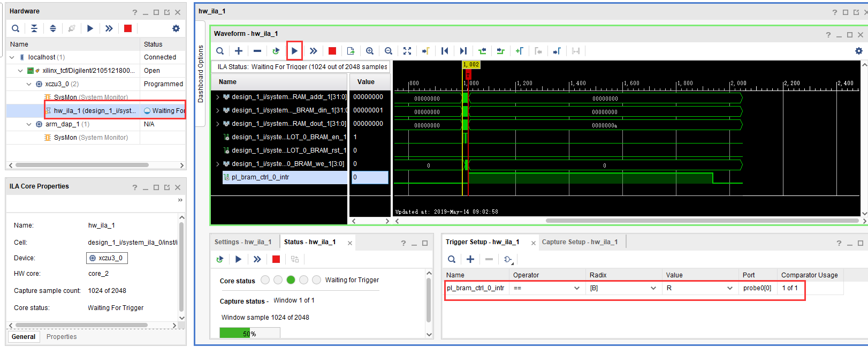The width and height of the screenshot is (868, 347).
Task: Collapse the localhost tree node
Action: (x=12, y=57)
